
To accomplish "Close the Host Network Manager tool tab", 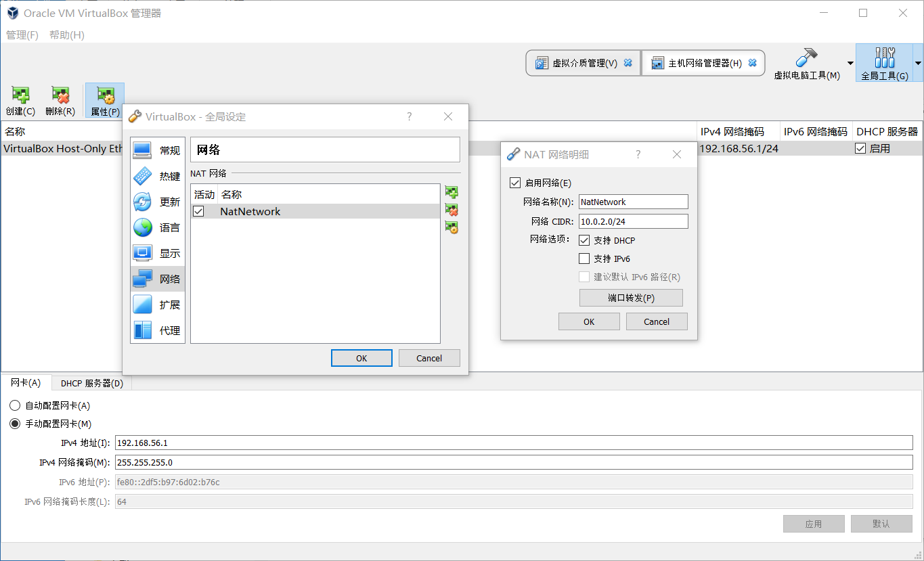I will pyautogui.click(x=753, y=63).
